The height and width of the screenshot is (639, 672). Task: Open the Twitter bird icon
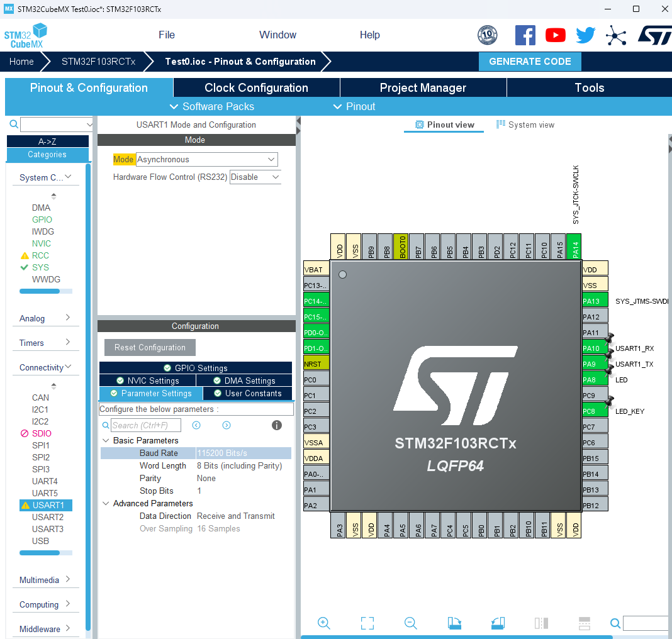point(585,35)
